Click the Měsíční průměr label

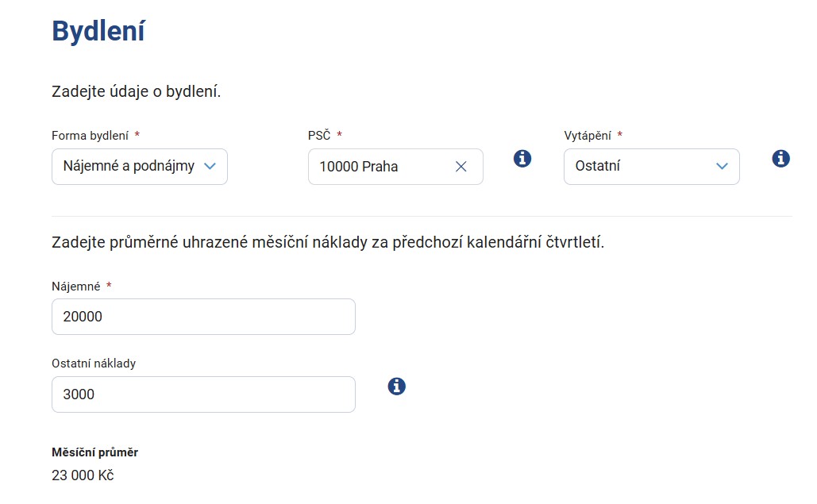click(x=94, y=452)
